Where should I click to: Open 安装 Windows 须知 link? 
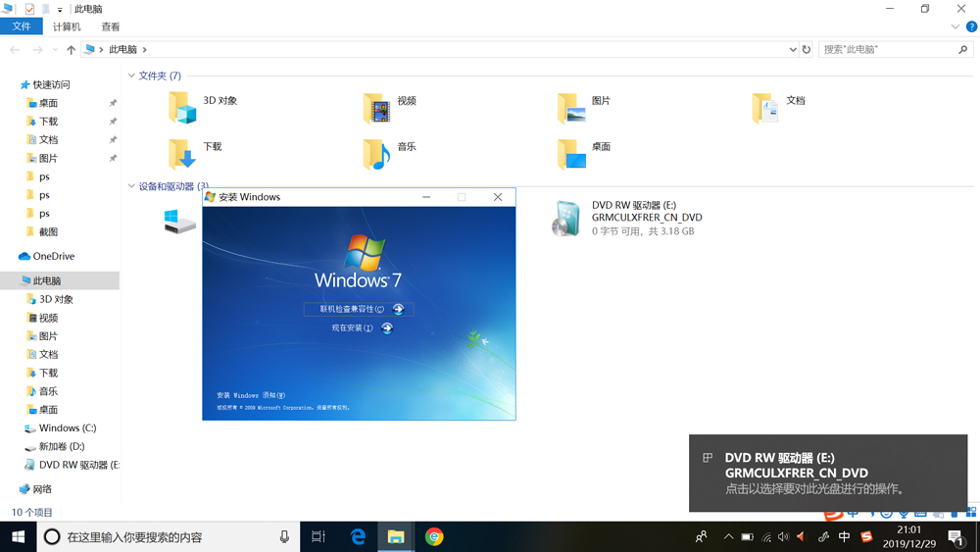(x=251, y=395)
